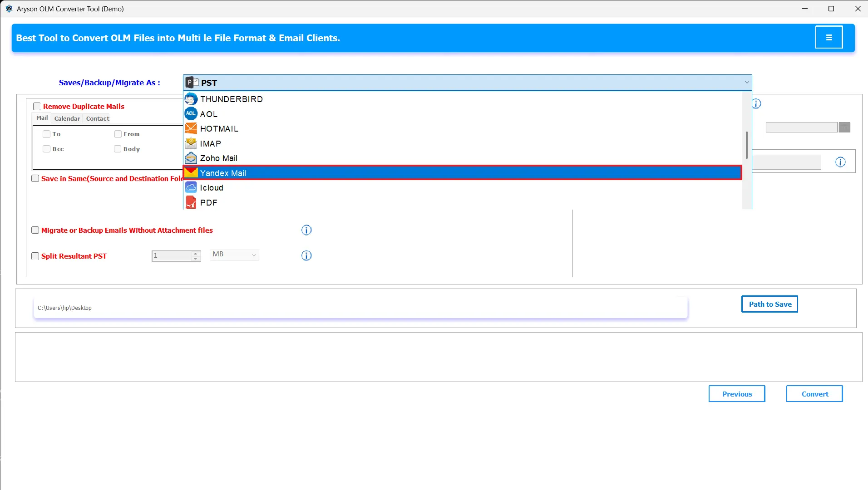Click the Yandex Mail envelope icon
The image size is (868, 490).
coord(191,173)
